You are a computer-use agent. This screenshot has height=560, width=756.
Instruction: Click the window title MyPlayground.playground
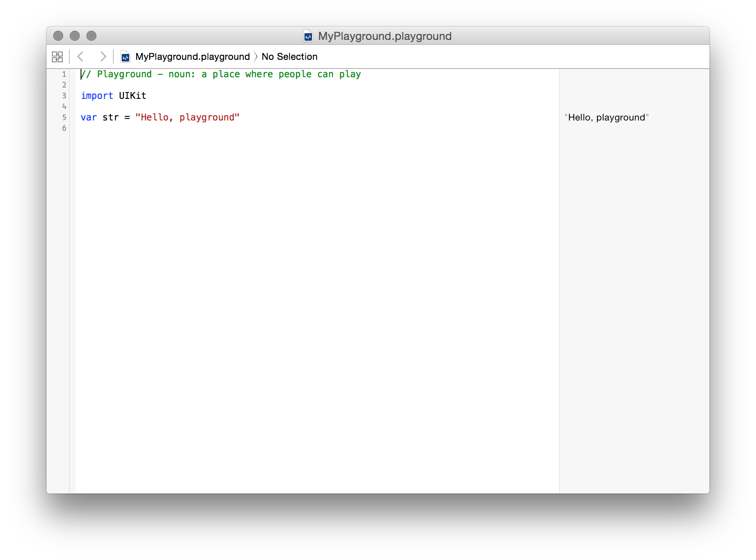click(385, 36)
